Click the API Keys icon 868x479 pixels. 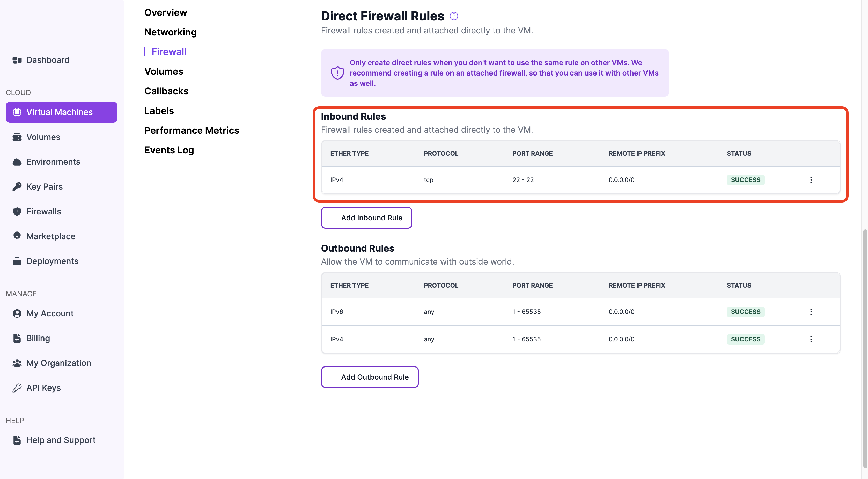[17, 388]
